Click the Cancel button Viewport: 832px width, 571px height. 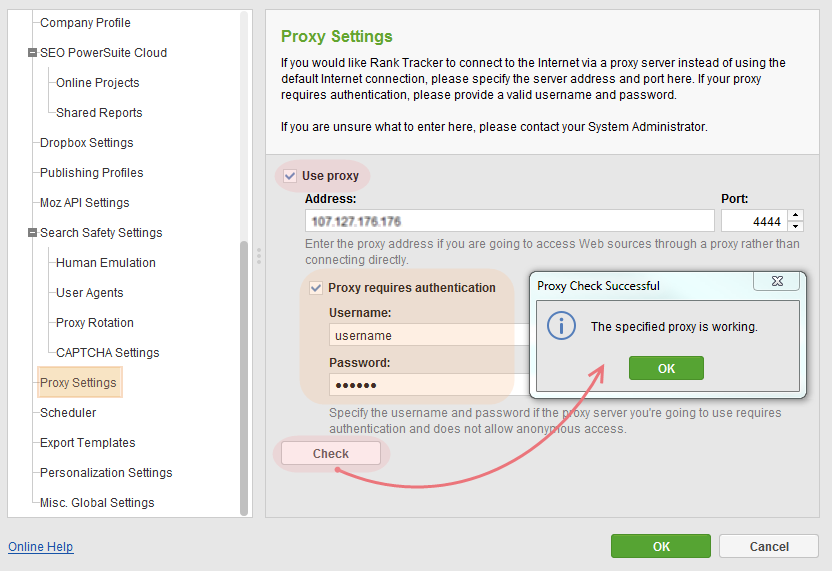tap(769, 547)
